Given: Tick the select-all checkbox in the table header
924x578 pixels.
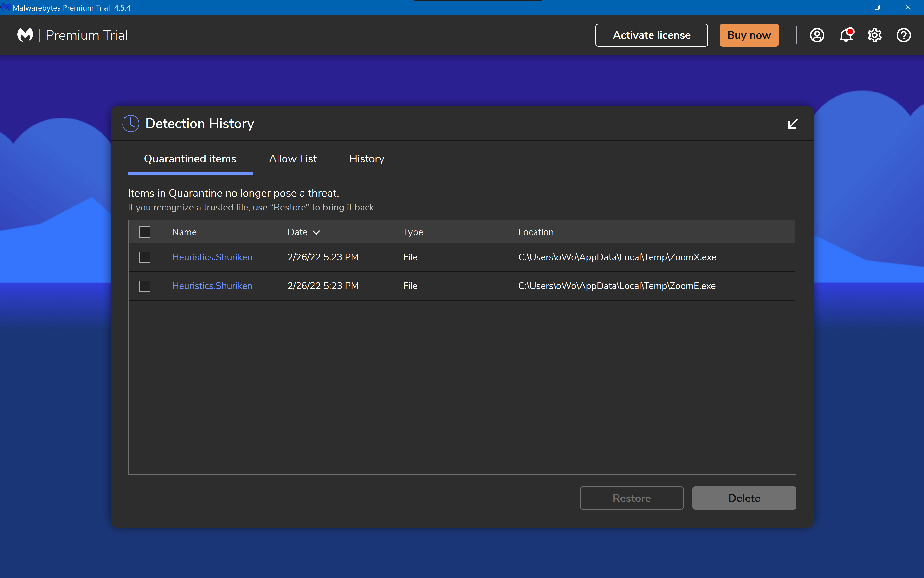Looking at the screenshot, I should click(x=145, y=232).
